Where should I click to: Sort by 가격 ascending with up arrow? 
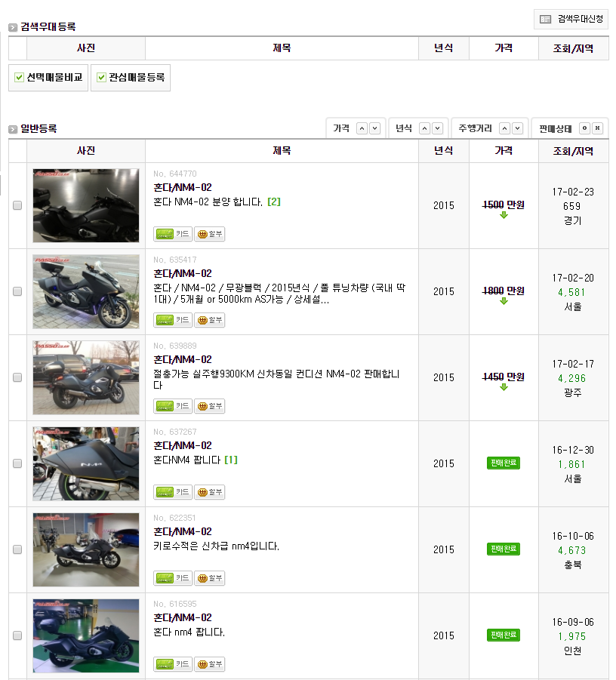point(362,129)
